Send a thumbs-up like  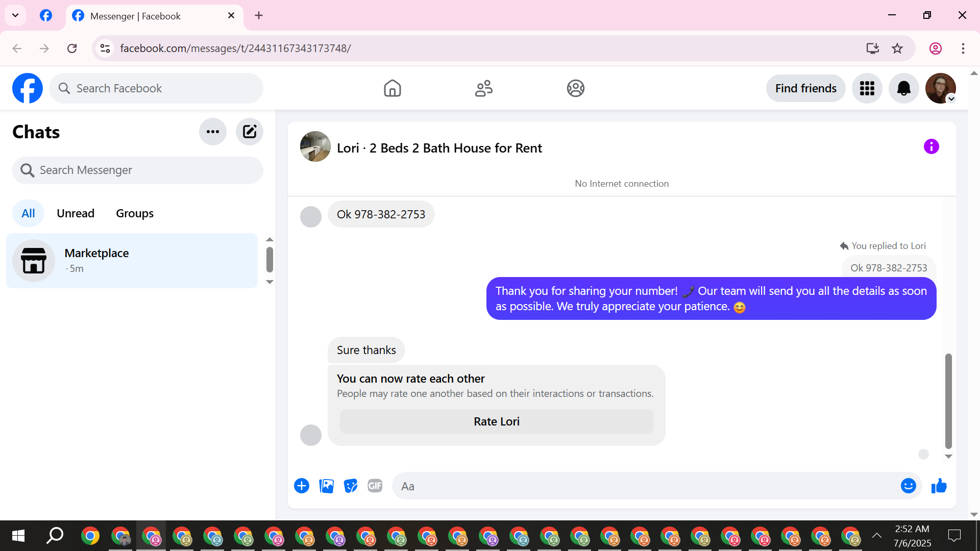point(939,486)
